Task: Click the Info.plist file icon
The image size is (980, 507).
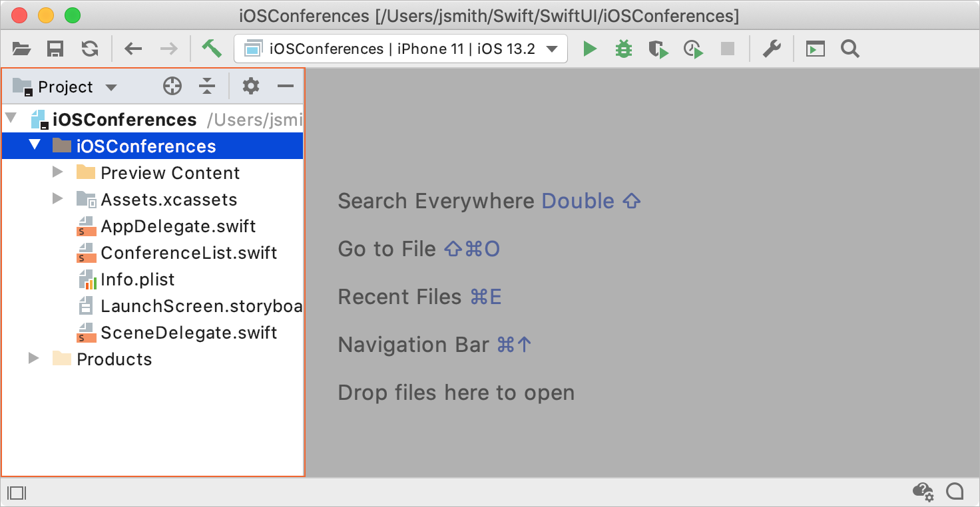Action: 87,279
